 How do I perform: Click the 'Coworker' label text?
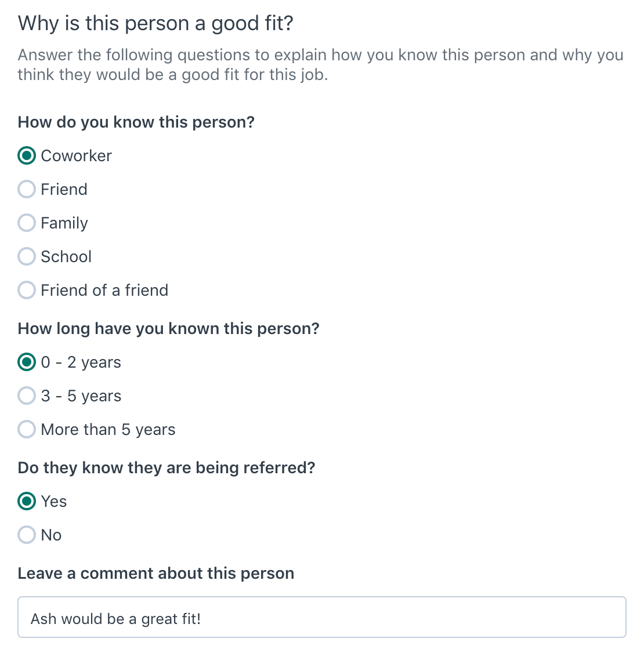click(76, 155)
